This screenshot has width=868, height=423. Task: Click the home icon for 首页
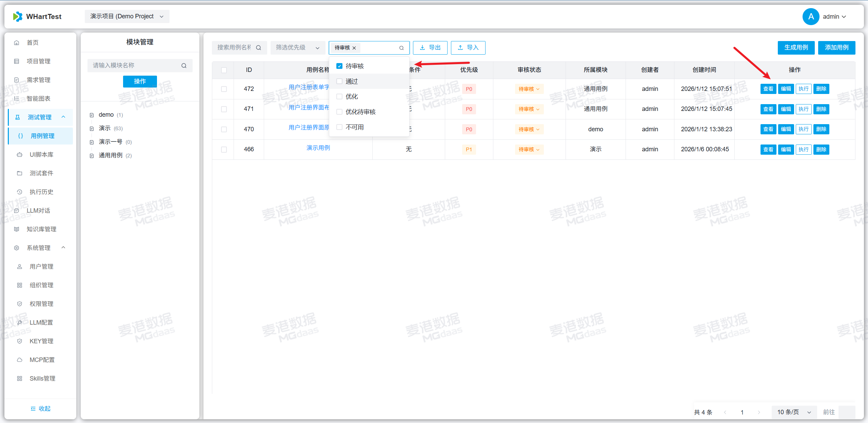(17, 43)
